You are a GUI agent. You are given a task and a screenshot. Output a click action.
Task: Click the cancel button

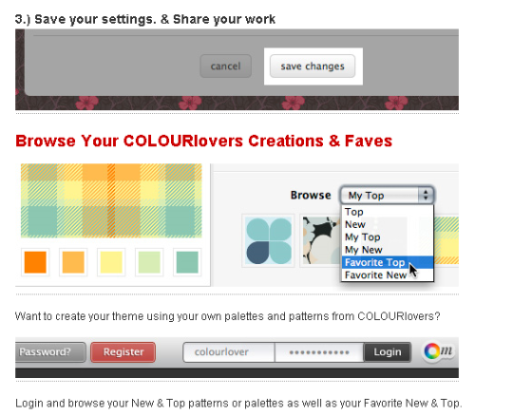[226, 66]
